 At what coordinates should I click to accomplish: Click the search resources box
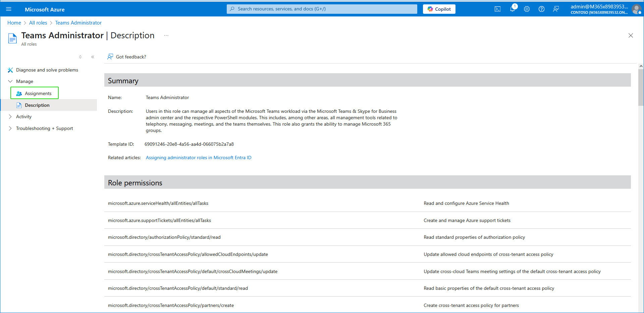tap(322, 9)
